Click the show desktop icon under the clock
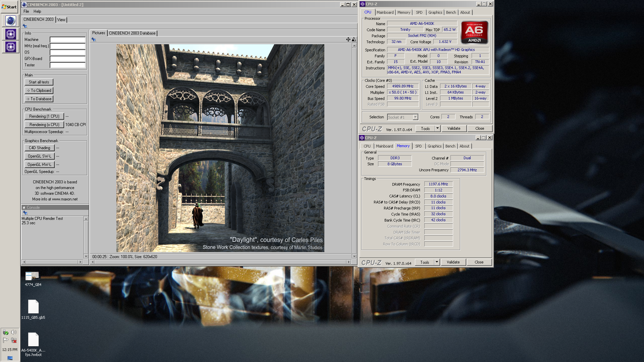Image resolution: width=644 pixels, height=362 pixels. [x=10, y=358]
